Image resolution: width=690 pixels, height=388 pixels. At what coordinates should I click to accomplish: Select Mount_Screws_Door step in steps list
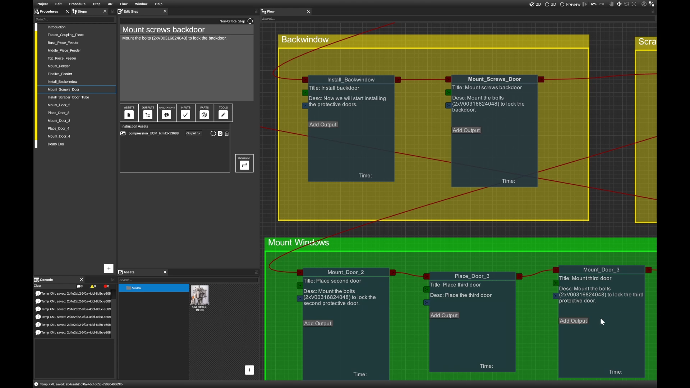click(x=76, y=89)
